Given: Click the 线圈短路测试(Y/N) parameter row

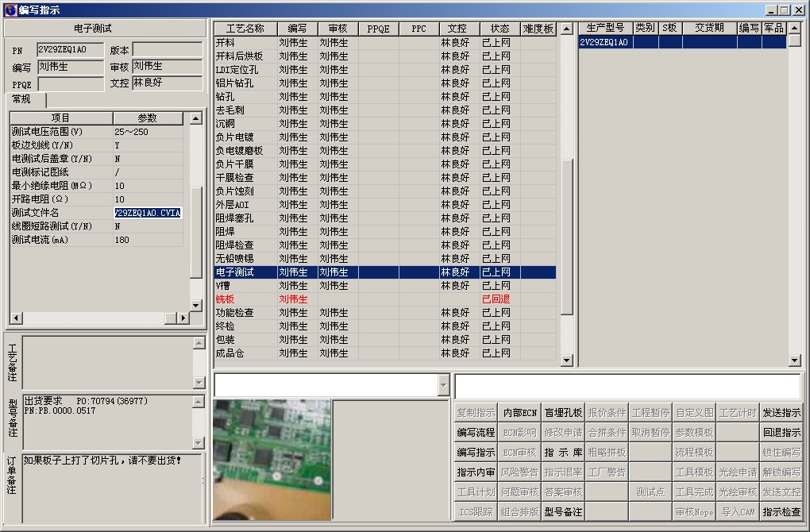Looking at the screenshot, I should click(97, 226).
